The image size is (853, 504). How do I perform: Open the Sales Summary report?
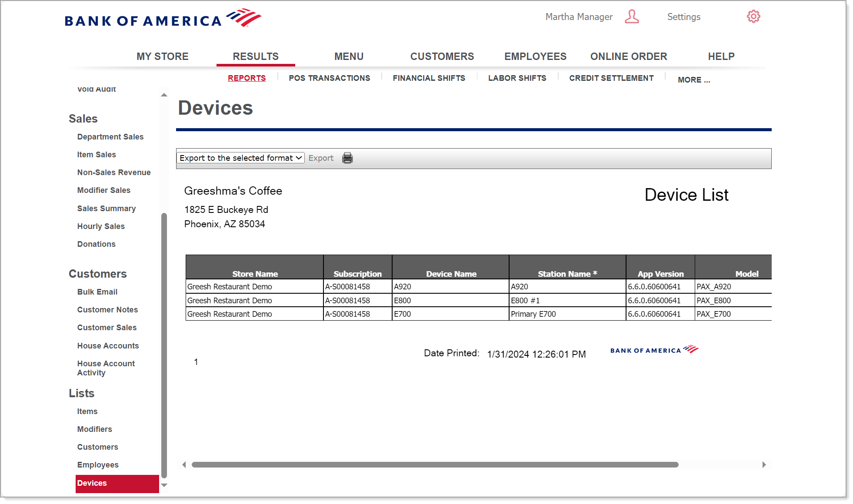coord(107,209)
